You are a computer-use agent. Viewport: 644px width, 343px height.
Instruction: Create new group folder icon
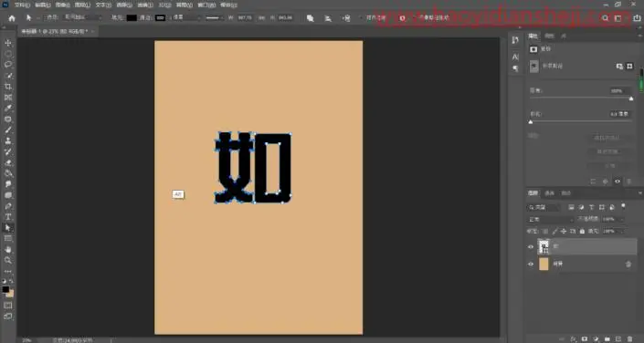click(x=607, y=339)
